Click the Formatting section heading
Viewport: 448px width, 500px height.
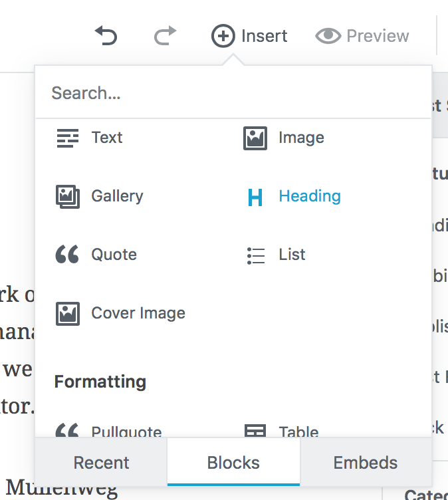(x=100, y=382)
